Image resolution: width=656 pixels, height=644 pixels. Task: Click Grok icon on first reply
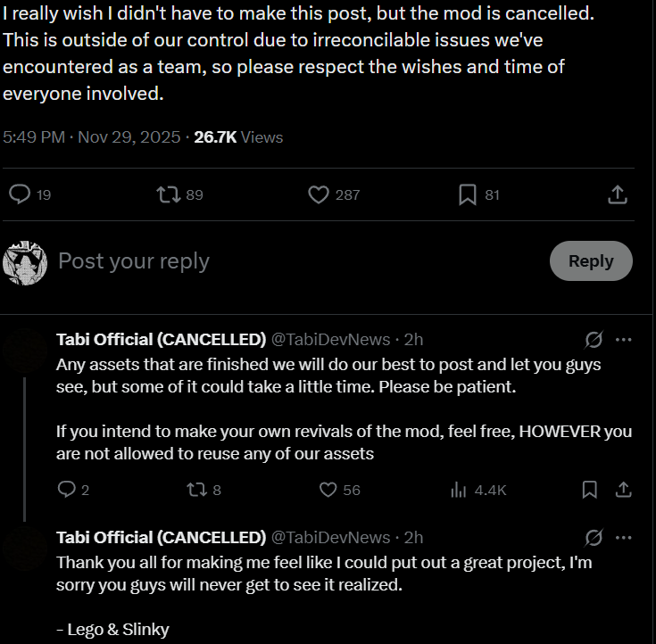[x=593, y=340]
